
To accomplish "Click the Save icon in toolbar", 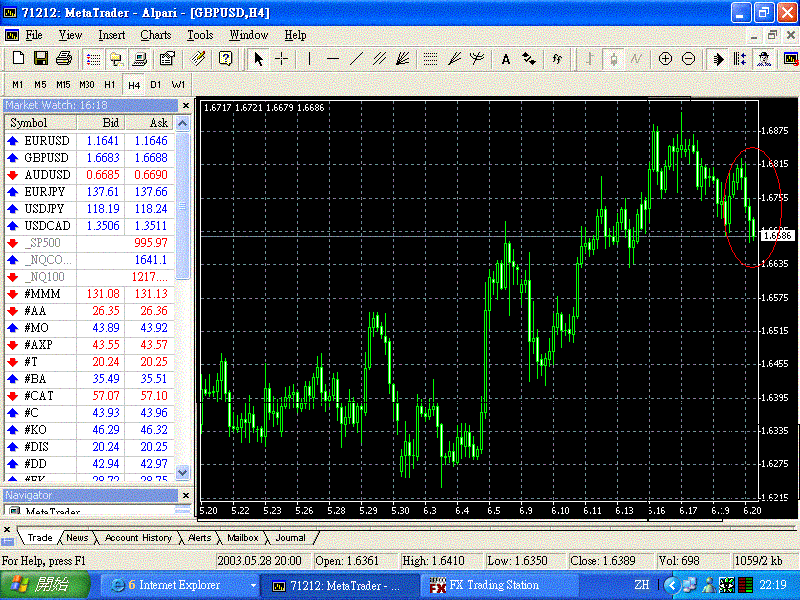I will click(41, 59).
